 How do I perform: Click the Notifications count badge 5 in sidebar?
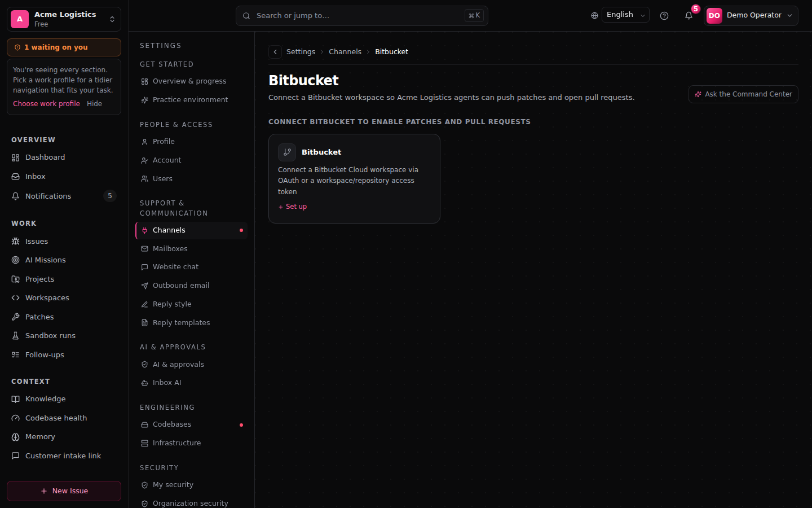point(110,196)
